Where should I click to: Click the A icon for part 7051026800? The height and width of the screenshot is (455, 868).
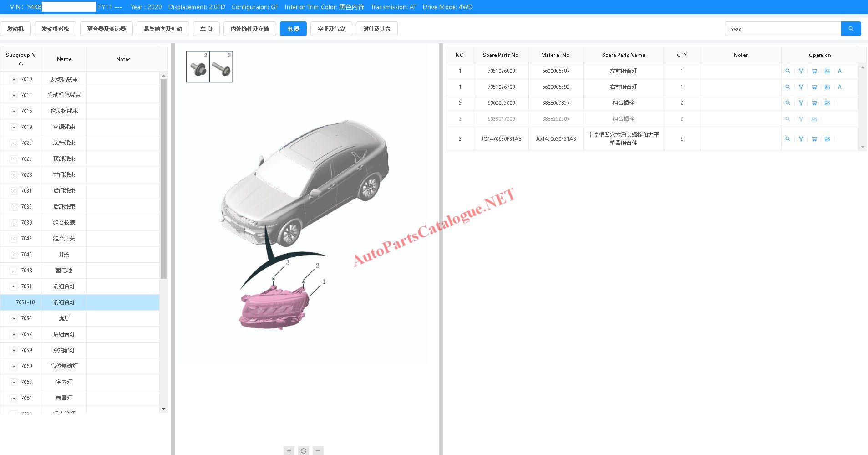(840, 71)
